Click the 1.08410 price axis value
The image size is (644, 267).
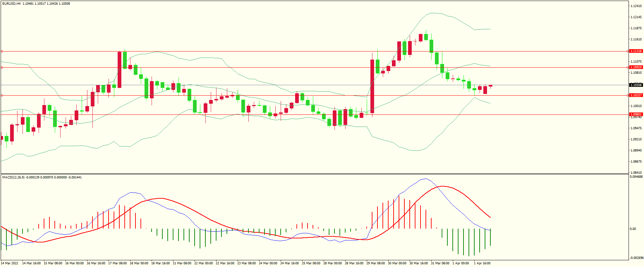point(636,173)
